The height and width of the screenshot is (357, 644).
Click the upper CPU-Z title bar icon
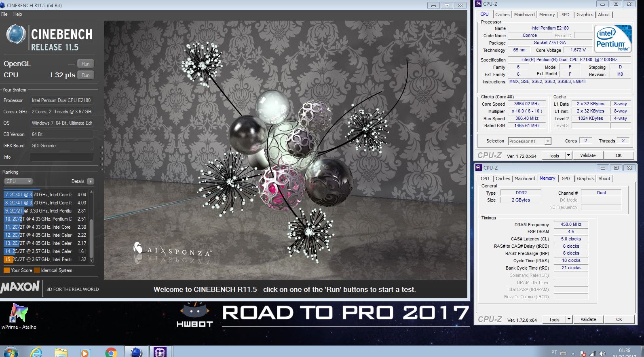pyautogui.click(x=479, y=4)
